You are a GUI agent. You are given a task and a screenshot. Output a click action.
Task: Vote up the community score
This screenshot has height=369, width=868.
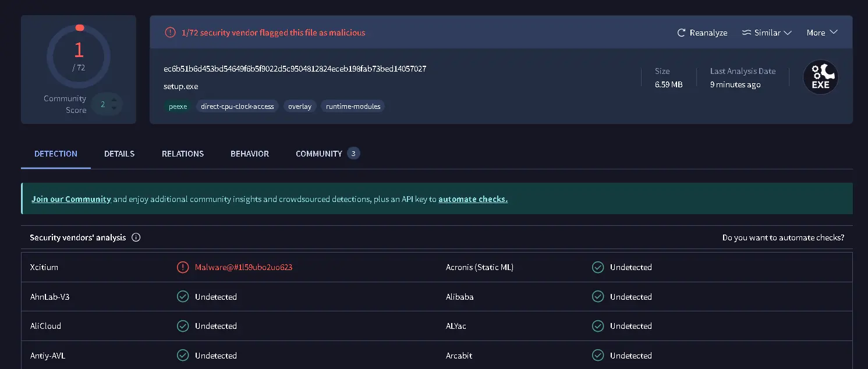click(114, 100)
